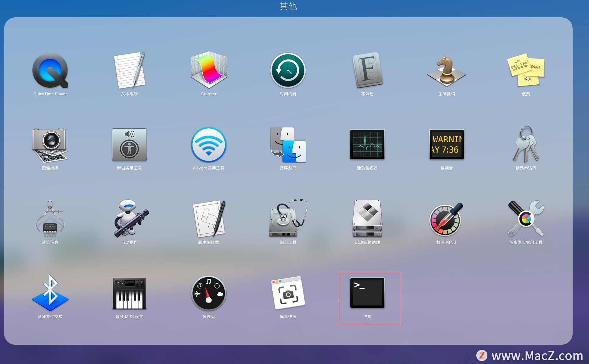The width and height of the screenshot is (589, 364).
Task: Launch 图像捕捉 (Image Capture)
Action: [x=50, y=145]
